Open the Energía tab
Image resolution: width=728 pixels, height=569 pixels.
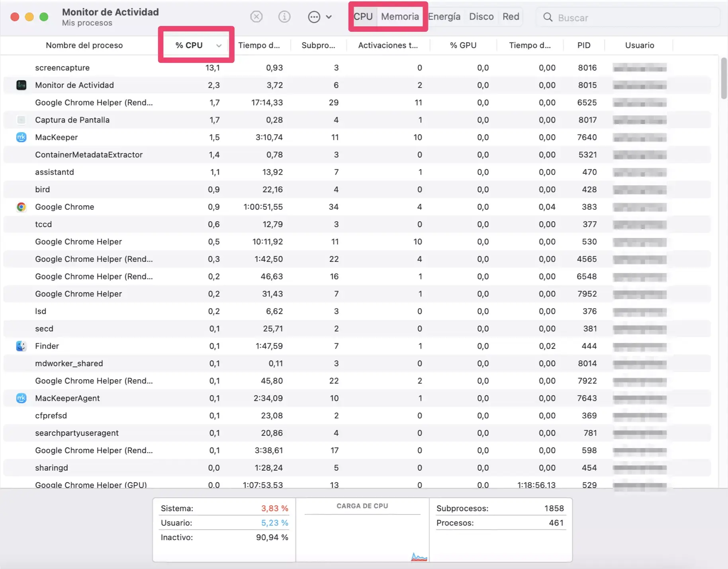(444, 17)
